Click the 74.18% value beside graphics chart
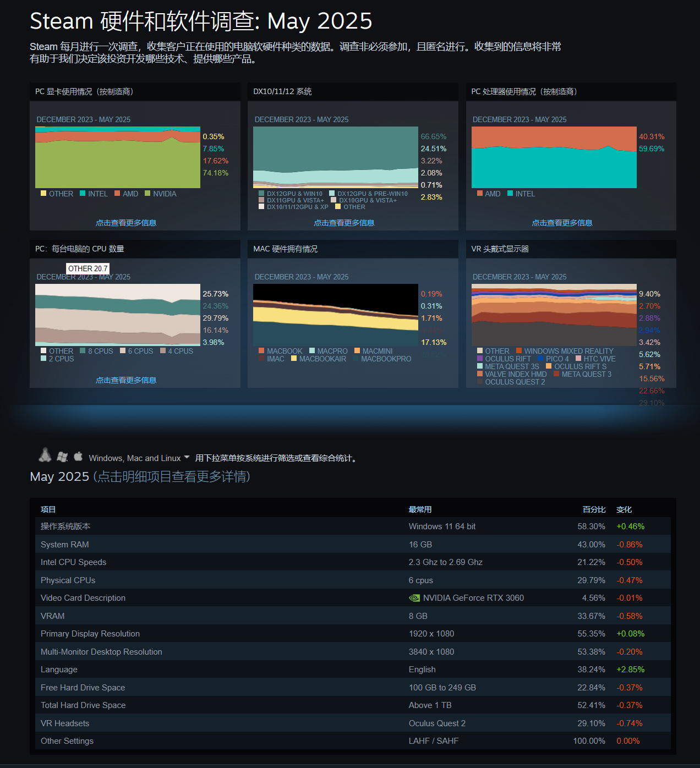The width and height of the screenshot is (700, 768). point(216,173)
